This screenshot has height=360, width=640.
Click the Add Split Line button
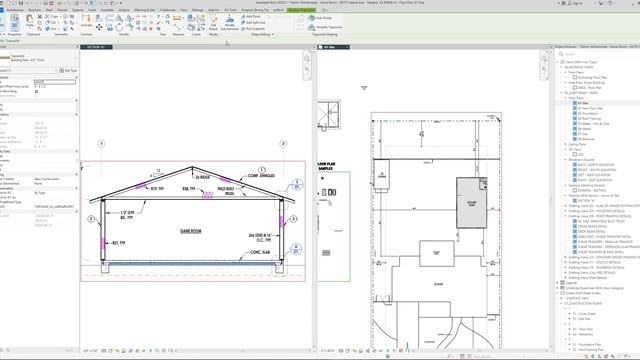pos(253,22)
